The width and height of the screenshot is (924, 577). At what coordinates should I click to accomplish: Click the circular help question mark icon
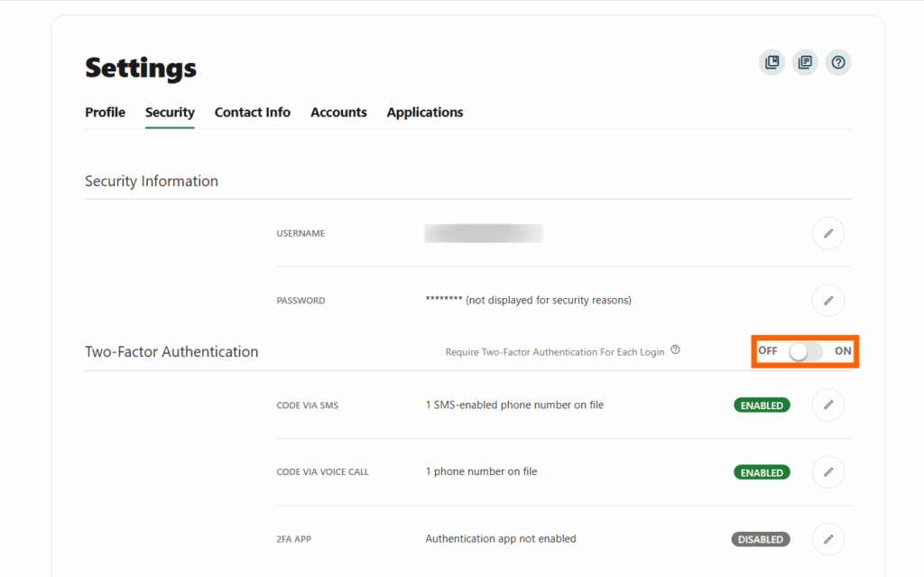point(838,61)
